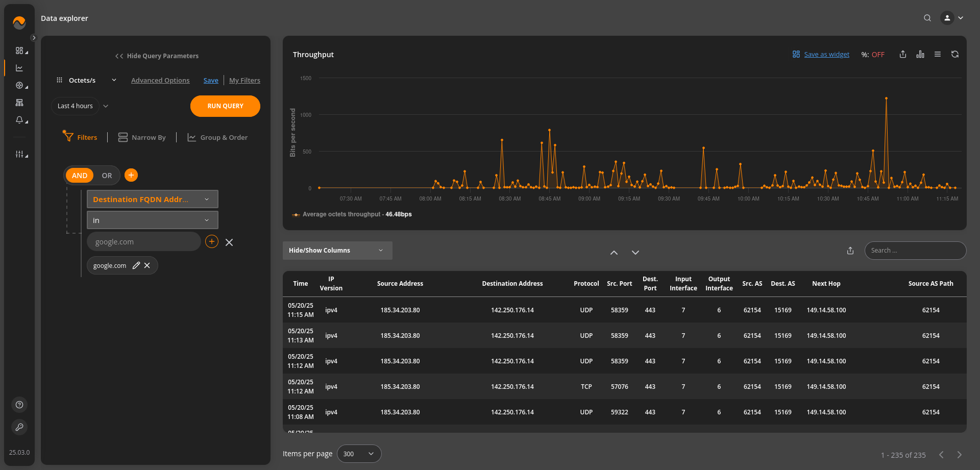Screen dimensions: 980x470
Task: Switch to the Narrow By tab
Action: point(142,137)
